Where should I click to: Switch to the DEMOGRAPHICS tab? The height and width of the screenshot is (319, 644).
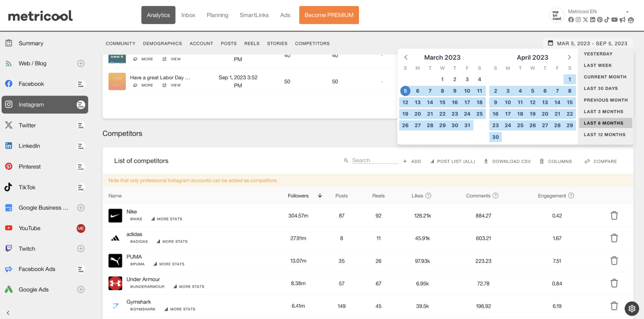coord(162,43)
